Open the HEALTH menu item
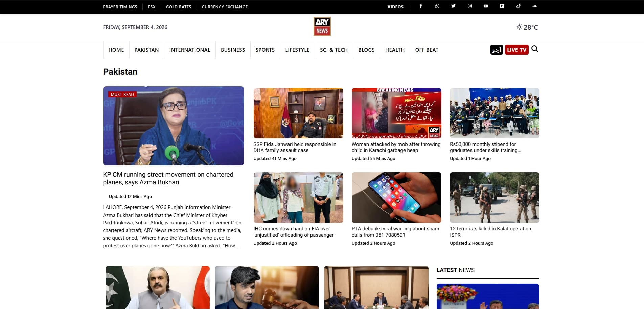 click(395, 50)
